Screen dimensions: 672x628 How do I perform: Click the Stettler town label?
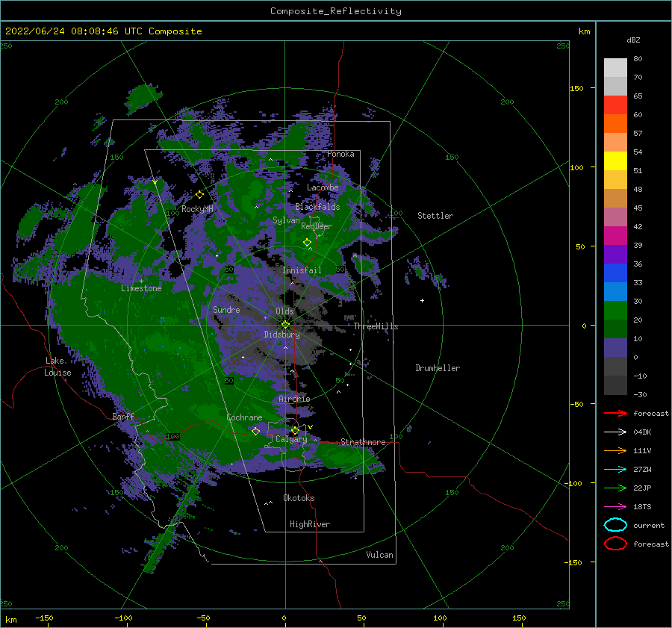coord(435,216)
